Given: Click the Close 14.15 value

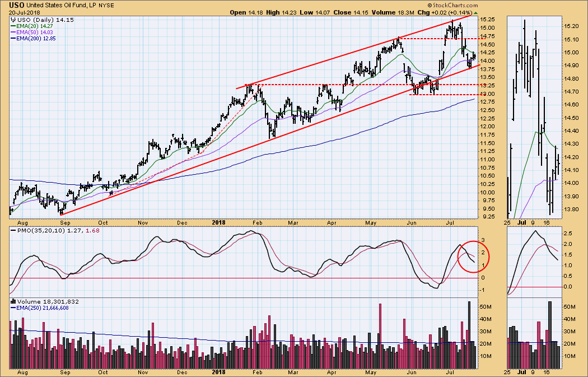Looking at the screenshot, I should tap(351, 12).
